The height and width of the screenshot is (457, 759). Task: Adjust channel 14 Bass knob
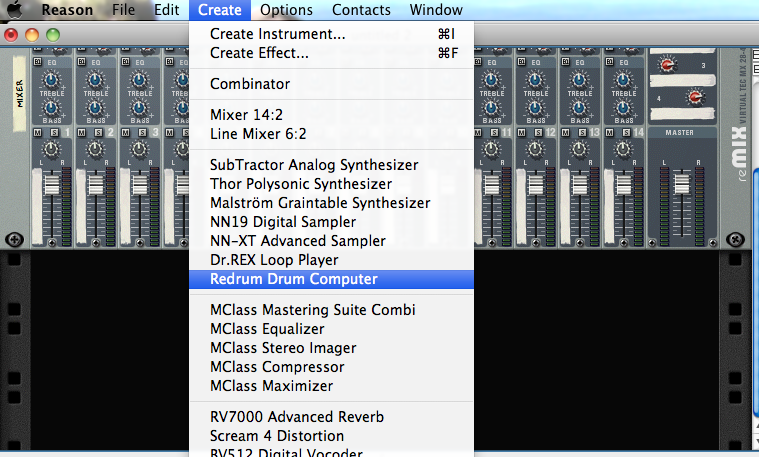pos(623,107)
